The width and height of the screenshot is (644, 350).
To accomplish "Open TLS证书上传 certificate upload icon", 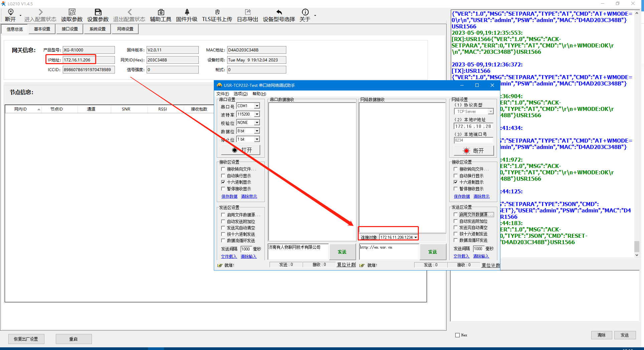I will [x=217, y=12].
